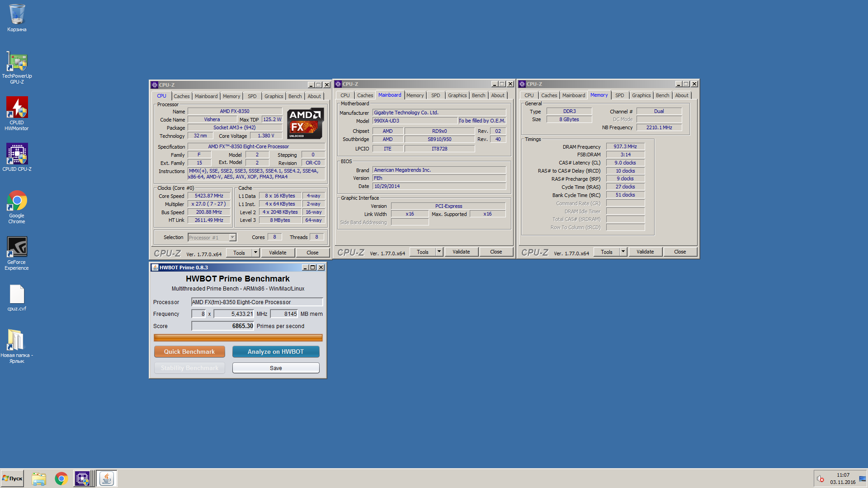Image resolution: width=868 pixels, height=488 pixels.
Task: Click Save button in HWBOT Prime
Action: 276,368
